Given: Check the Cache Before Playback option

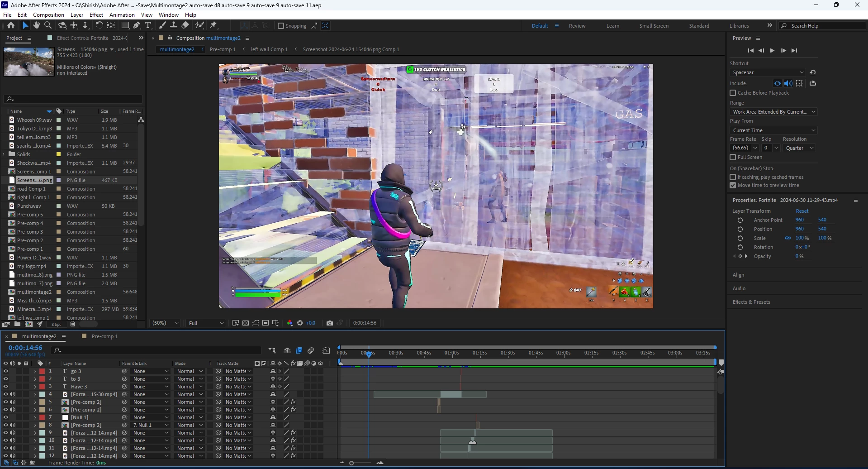Looking at the screenshot, I should [733, 93].
